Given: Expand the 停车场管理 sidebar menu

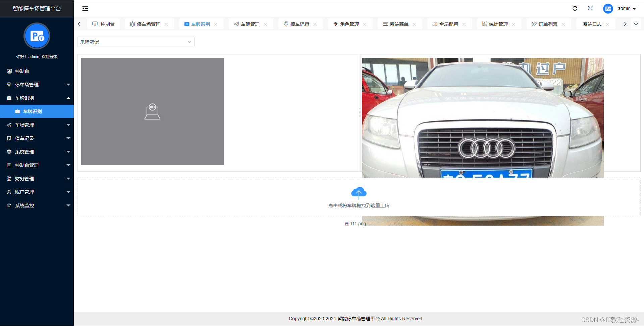Looking at the screenshot, I should 37,85.
